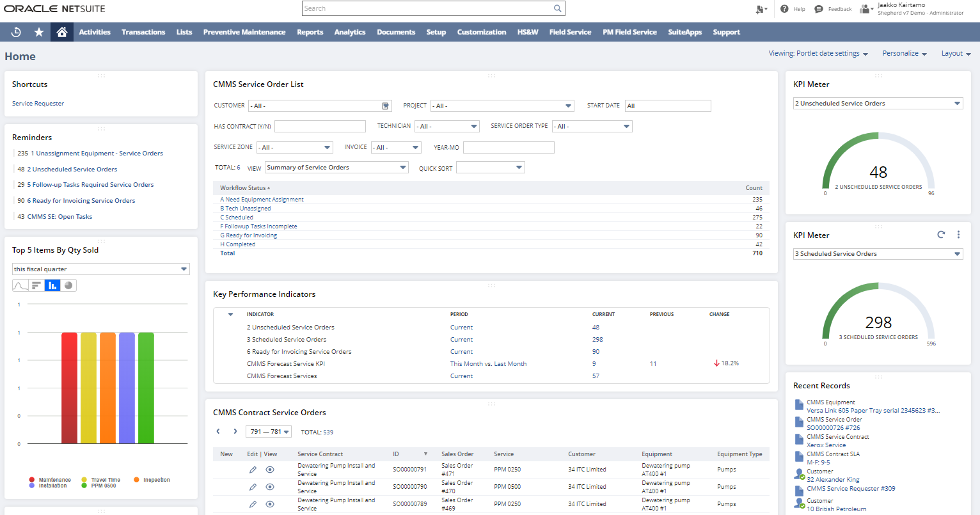
Task: Open the Project dropdown filter
Action: point(502,106)
